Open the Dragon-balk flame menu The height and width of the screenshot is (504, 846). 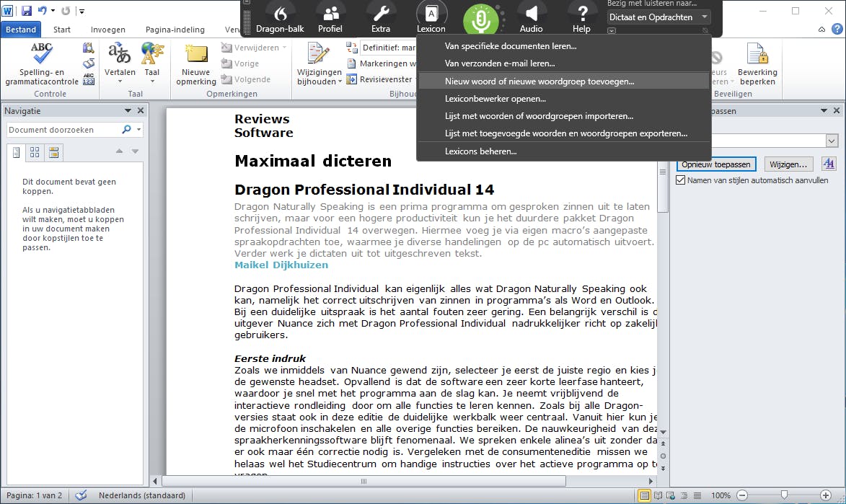click(x=280, y=18)
